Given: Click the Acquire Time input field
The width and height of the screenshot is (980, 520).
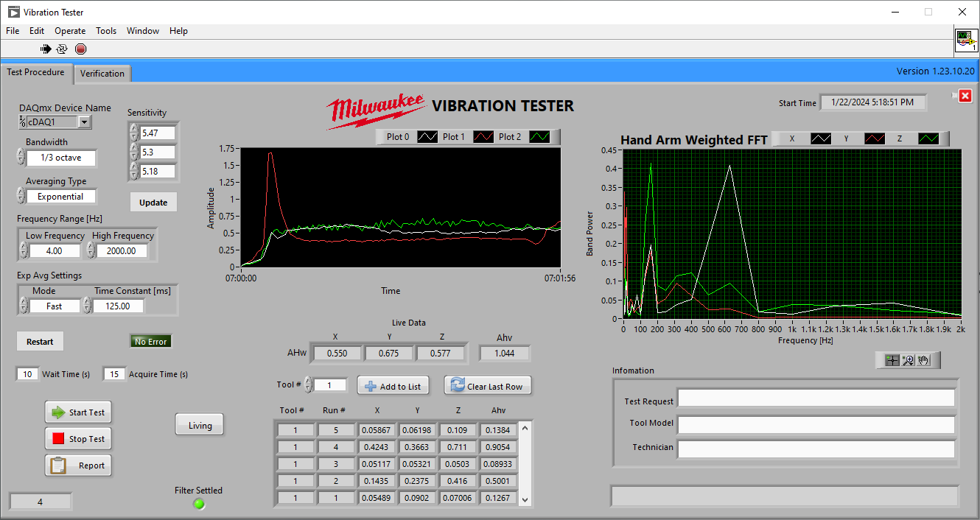Looking at the screenshot, I should tap(114, 374).
